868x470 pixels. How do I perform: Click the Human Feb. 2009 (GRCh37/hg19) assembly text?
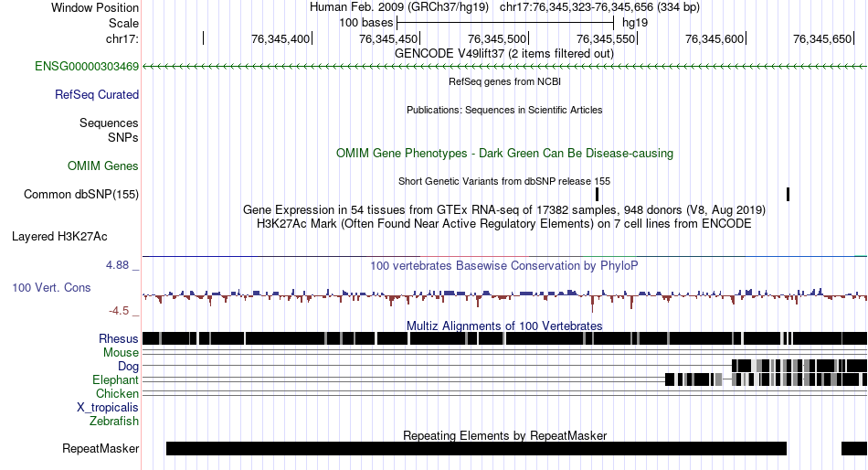tap(399, 7)
